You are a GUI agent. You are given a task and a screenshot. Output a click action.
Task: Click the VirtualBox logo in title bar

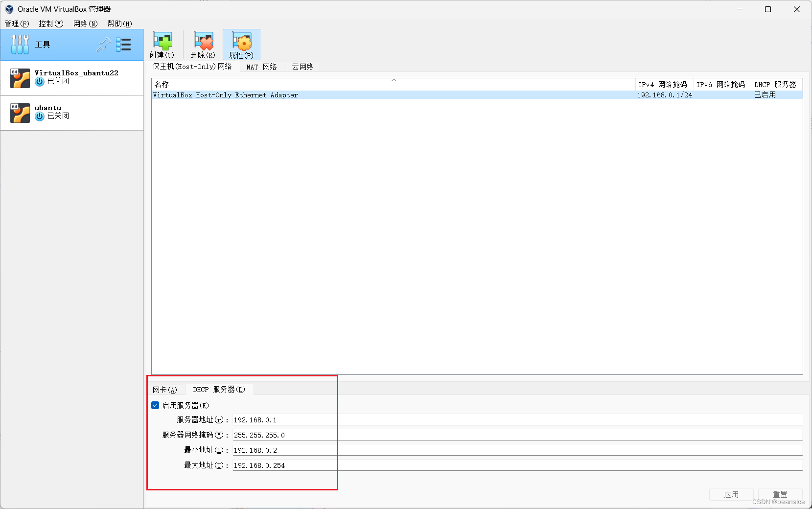(9, 9)
